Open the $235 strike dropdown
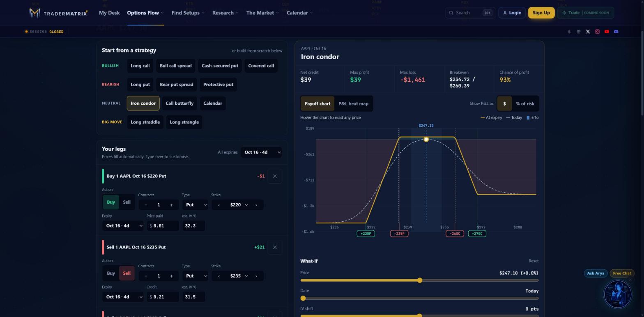Viewport: 644px width, 317px height. click(238, 276)
